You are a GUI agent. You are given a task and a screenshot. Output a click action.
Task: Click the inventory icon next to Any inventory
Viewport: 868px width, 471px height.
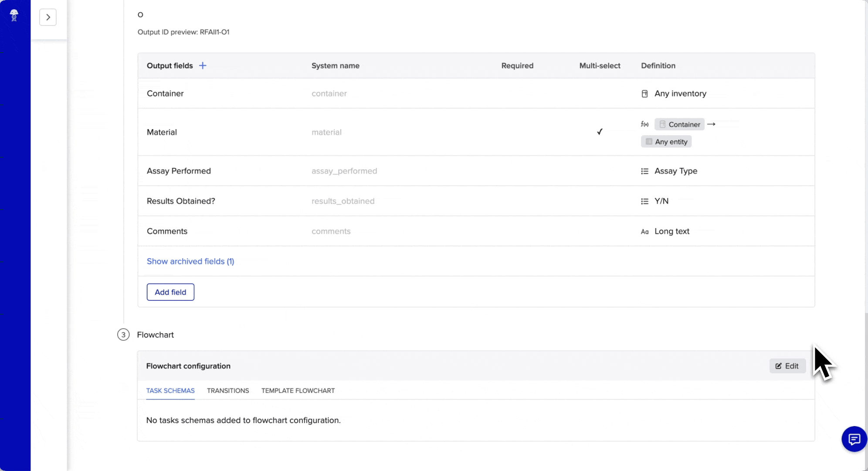click(645, 94)
